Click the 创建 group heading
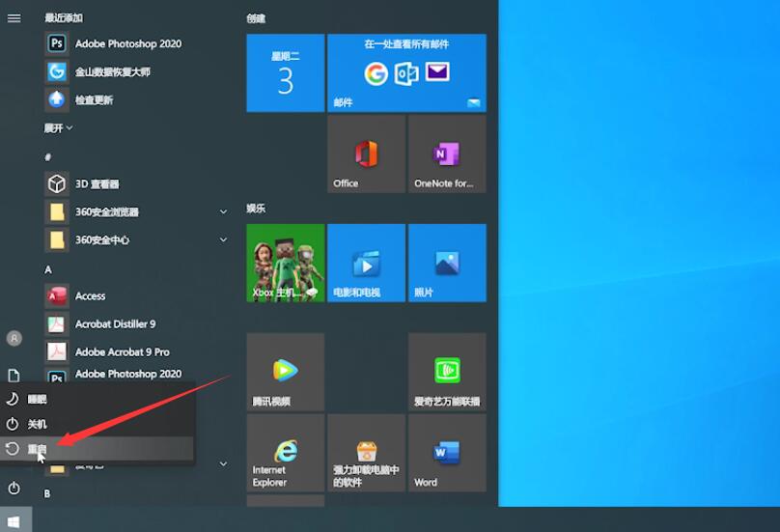The width and height of the screenshot is (780, 532). 256,18
